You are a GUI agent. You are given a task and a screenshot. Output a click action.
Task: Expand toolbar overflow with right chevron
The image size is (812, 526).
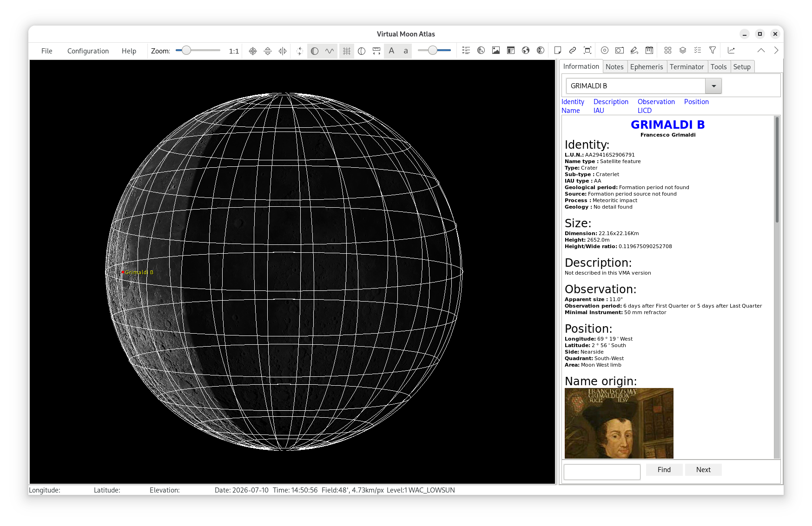(776, 50)
